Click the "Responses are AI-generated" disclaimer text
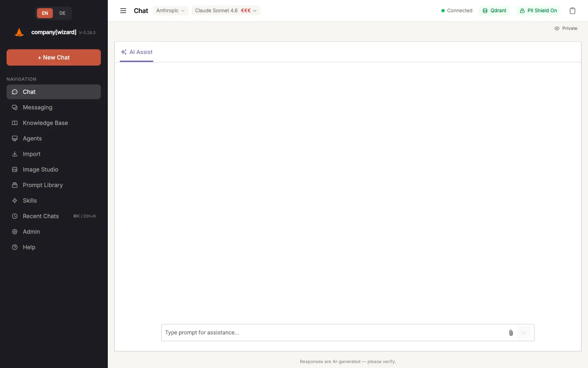This screenshot has height=368, width=588. click(x=348, y=361)
